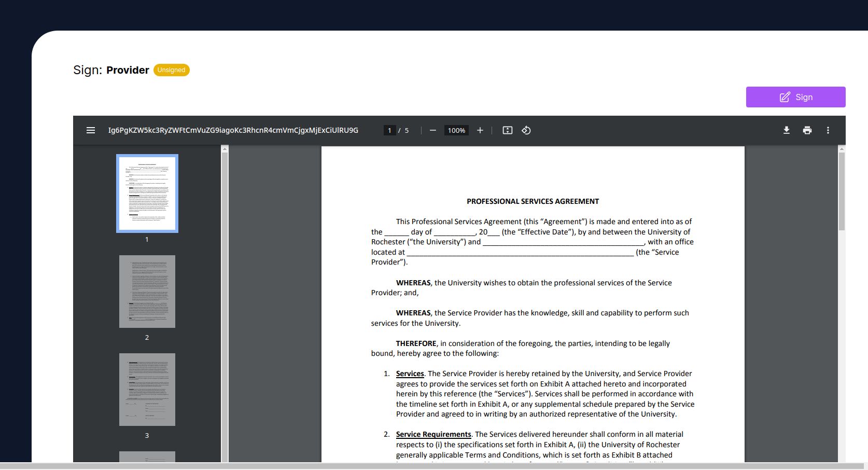Viewport: 868px width, 470px height.
Task: Click the Provider title text
Action: tap(128, 70)
